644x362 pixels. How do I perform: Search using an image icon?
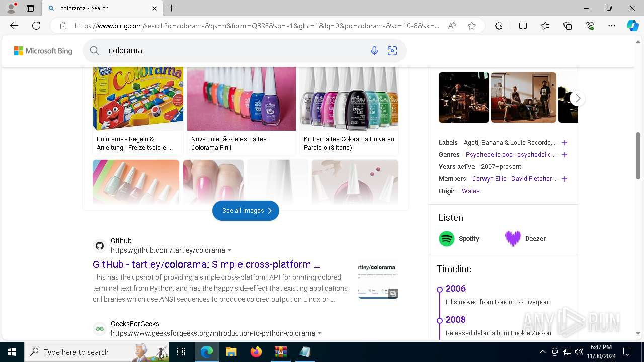coord(392,51)
